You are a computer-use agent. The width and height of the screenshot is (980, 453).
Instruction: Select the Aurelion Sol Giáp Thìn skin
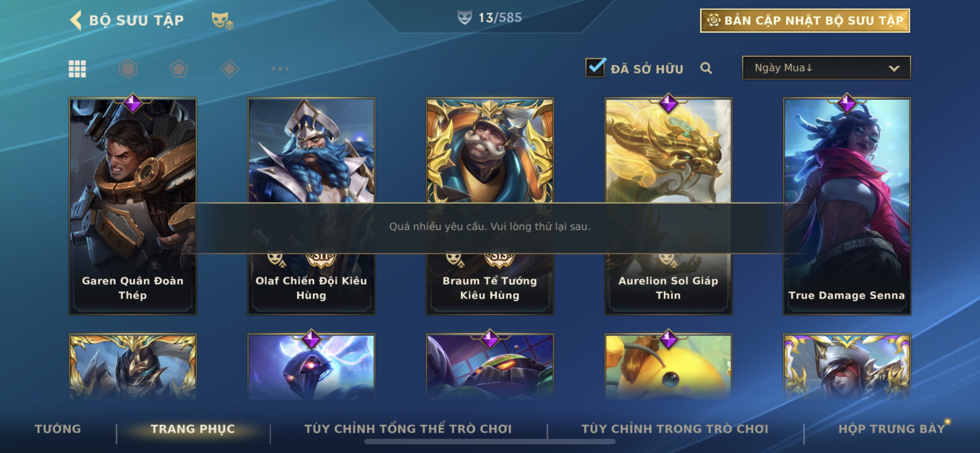(668, 206)
